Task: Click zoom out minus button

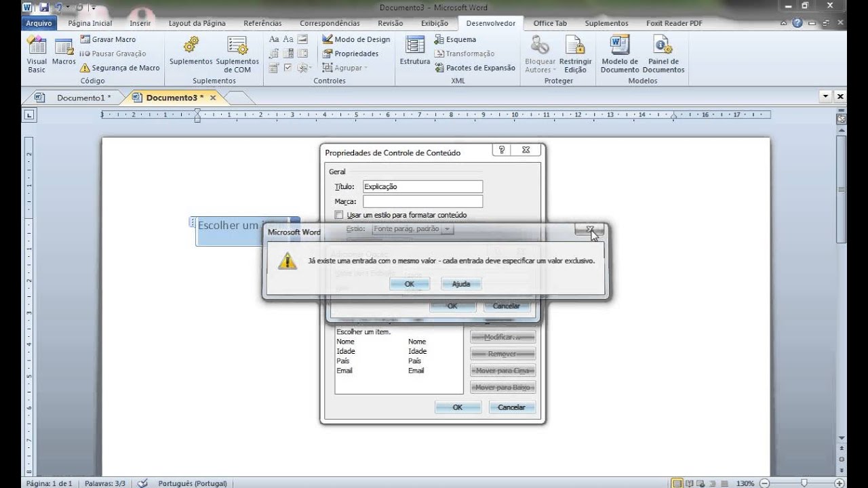Action: pos(763,483)
